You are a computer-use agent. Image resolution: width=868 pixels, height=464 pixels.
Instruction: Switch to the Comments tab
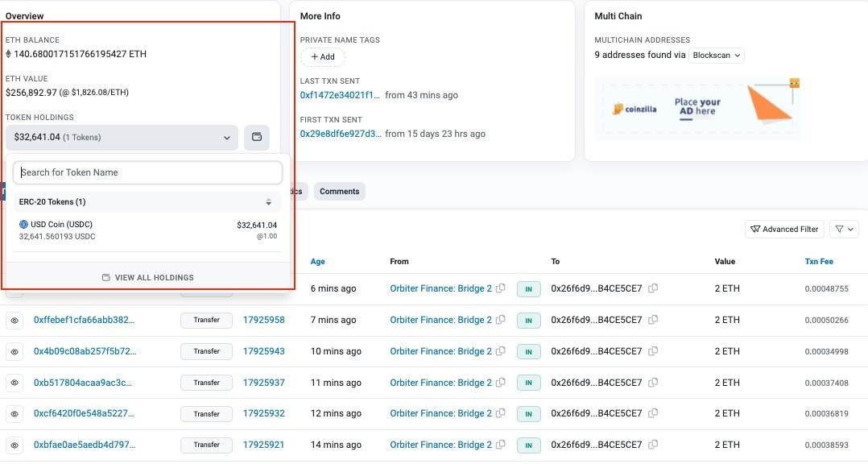click(339, 191)
